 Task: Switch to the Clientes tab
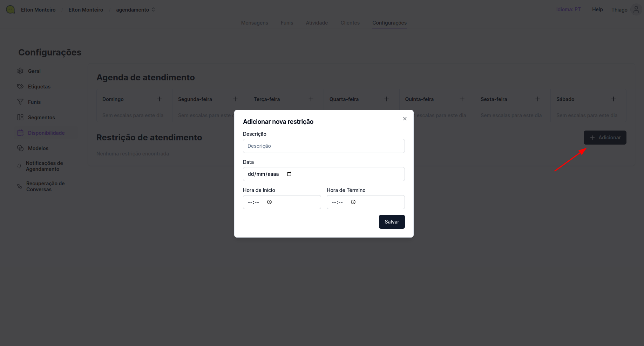pos(350,23)
